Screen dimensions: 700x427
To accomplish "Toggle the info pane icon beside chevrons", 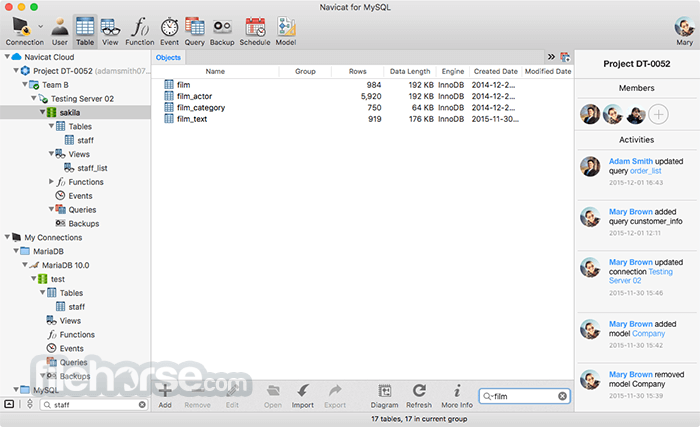I will tap(565, 57).
